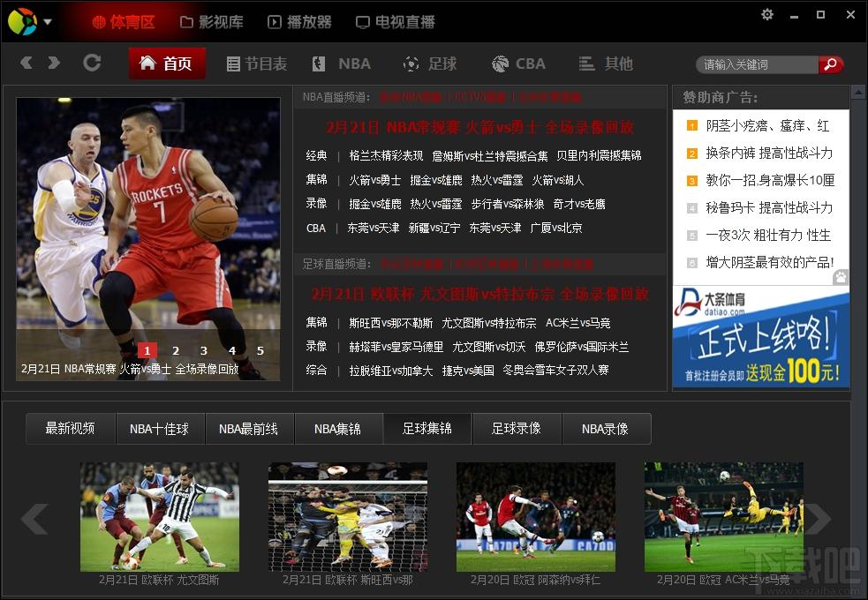This screenshot has height=600, width=868.
Task: Select slide 4 in the carousel
Action: (232, 350)
